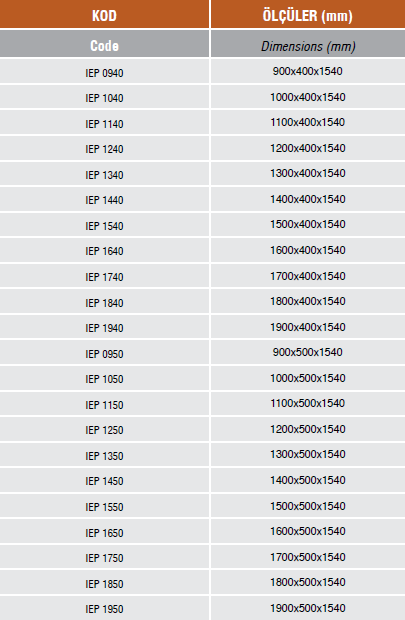Click dimension 1900x400x1540

coord(308,327)
